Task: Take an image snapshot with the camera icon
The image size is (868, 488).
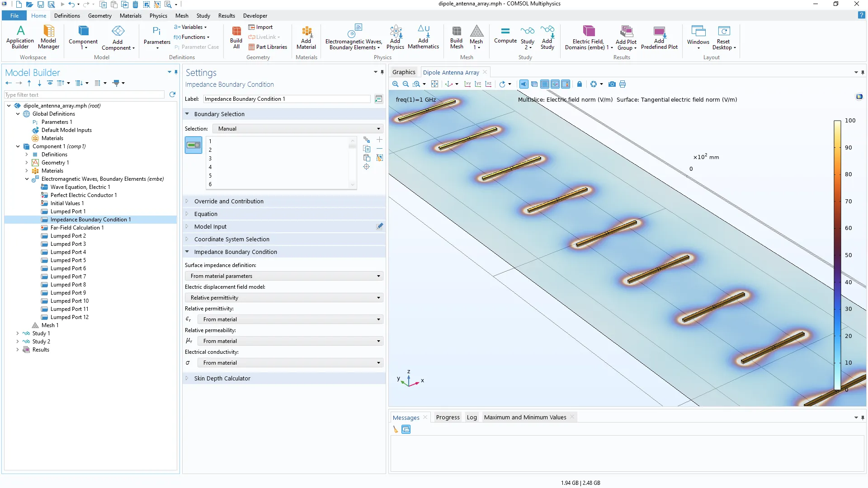Action: coord(612,84)
